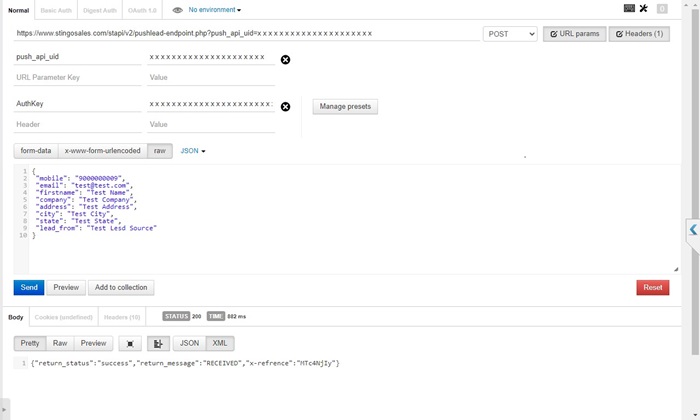Click the response line-wrap icon button

click(x=158, y=343)
